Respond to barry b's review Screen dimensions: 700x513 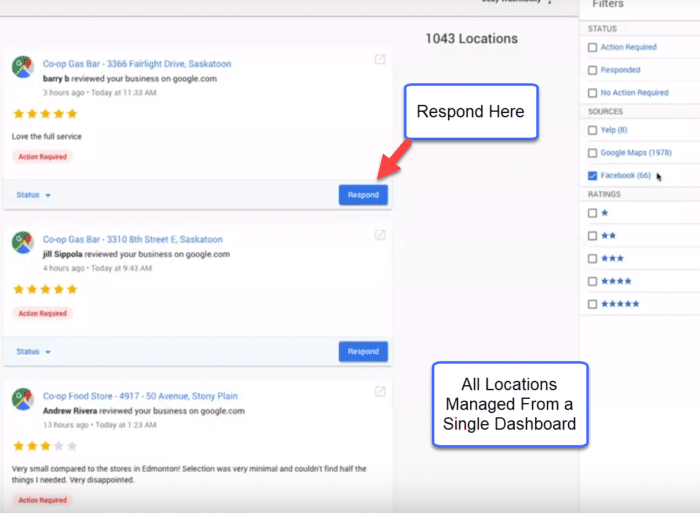point(363,195)
